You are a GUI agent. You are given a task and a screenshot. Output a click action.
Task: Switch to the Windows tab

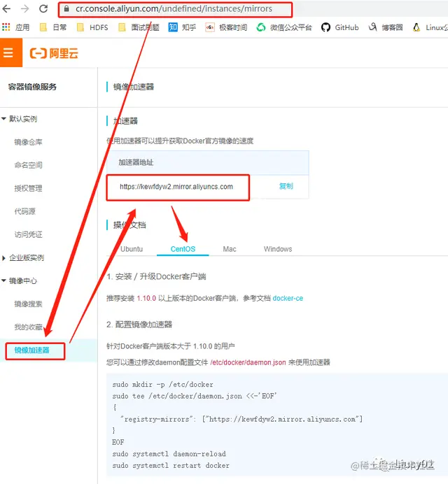click(278, 249)
